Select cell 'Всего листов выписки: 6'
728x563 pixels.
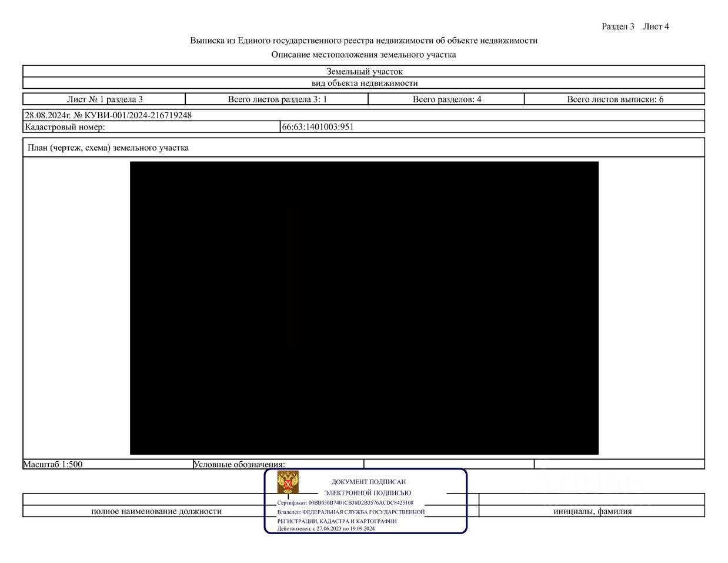tap(615, 99)
